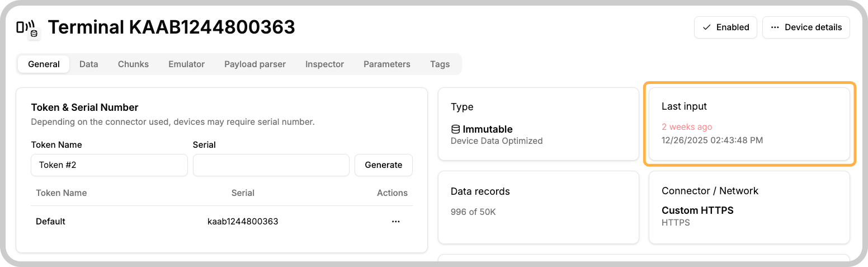The image size is (868, 267).
Task: Switch to the Data tab
Action: tap(89, 64)
